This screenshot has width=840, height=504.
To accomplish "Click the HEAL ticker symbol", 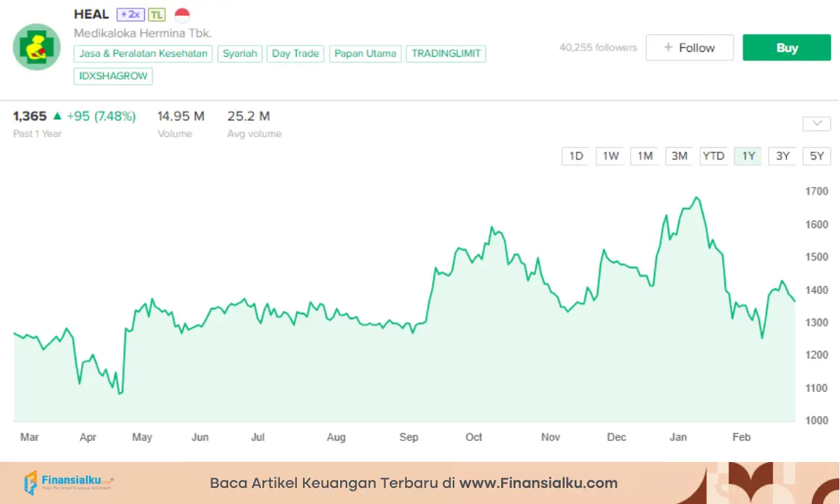I will click(92, 14).
